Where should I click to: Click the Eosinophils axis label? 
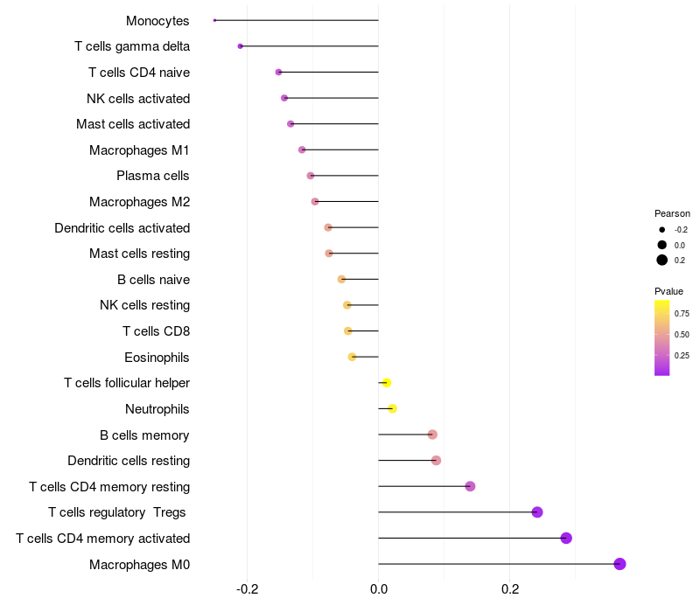[157, 358]
